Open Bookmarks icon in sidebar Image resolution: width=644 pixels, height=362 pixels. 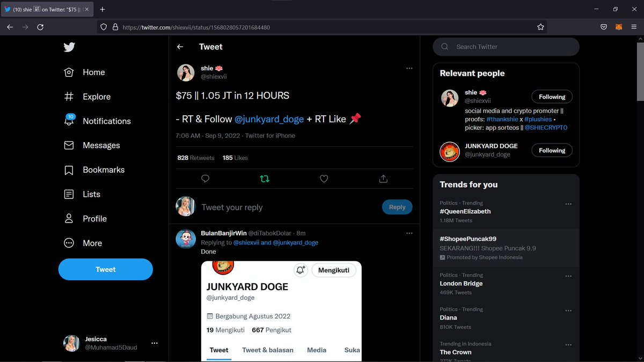(x=69, y=170)
